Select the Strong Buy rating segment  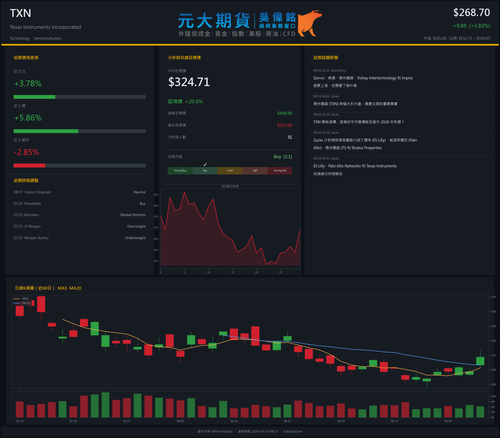180,171
